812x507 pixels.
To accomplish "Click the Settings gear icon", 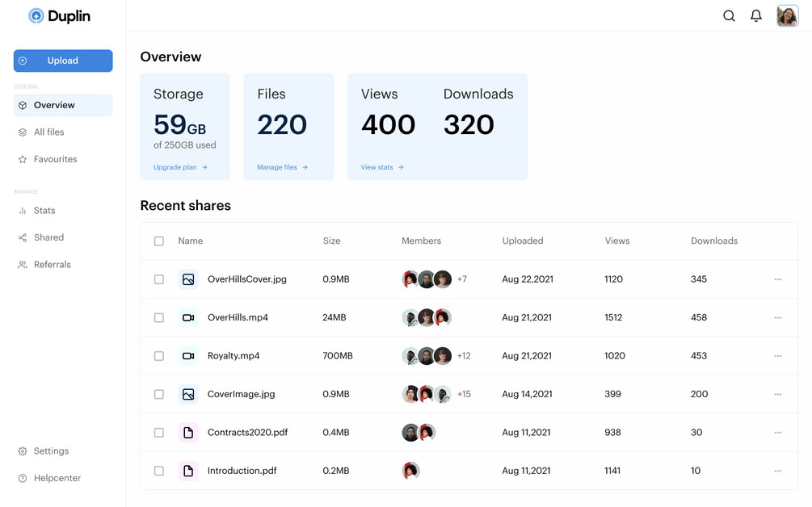I will 23,451.
